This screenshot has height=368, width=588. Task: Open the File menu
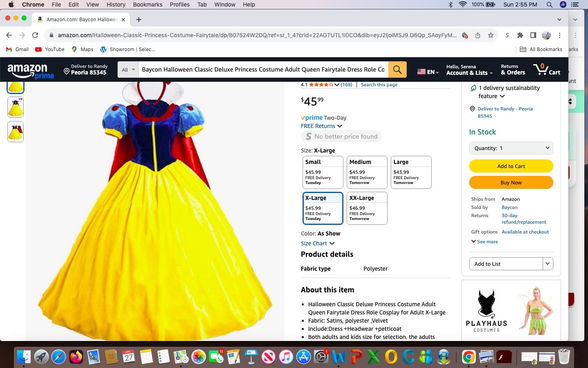56,4
